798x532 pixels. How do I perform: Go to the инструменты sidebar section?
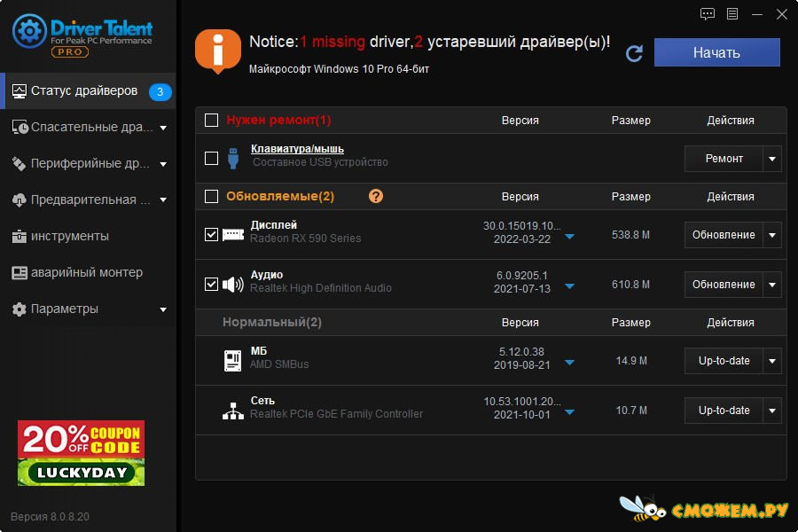[88, 236]
